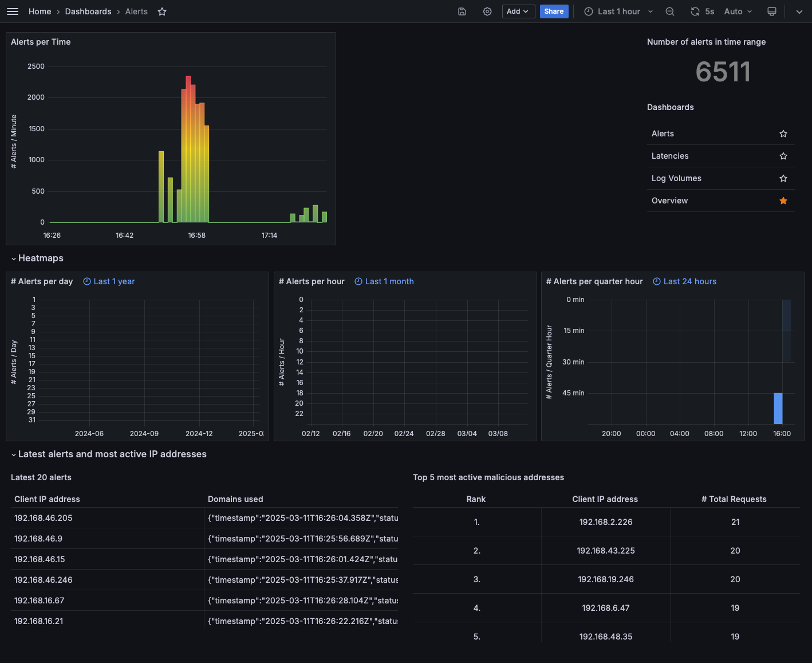812x663 pixels.
Task: Click the Last 1 month time override
Action: 384,281
